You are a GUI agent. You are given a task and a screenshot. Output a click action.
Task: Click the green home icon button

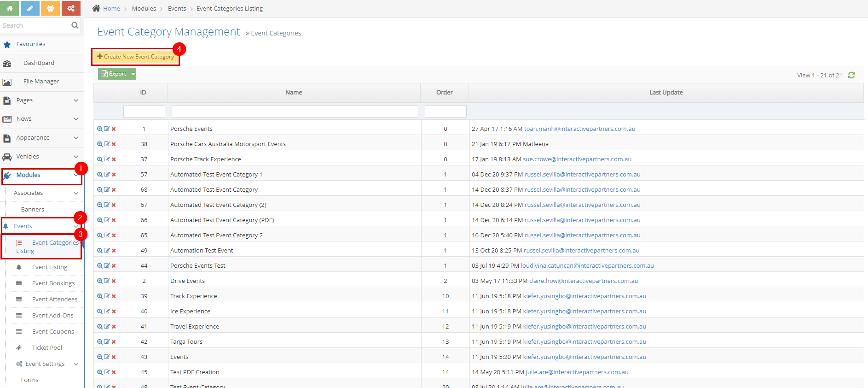tap(10, 8)
